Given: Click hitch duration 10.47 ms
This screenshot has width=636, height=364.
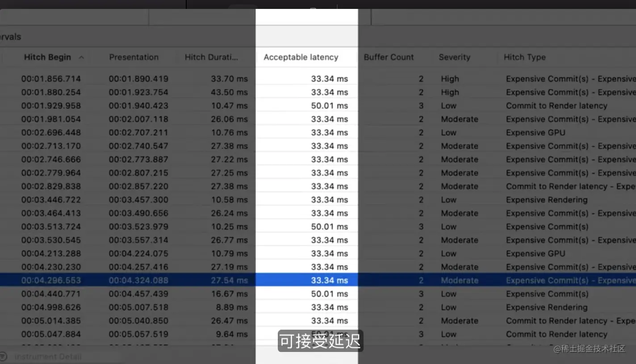Looking at the screenshot, I should [x=230, y=106].
